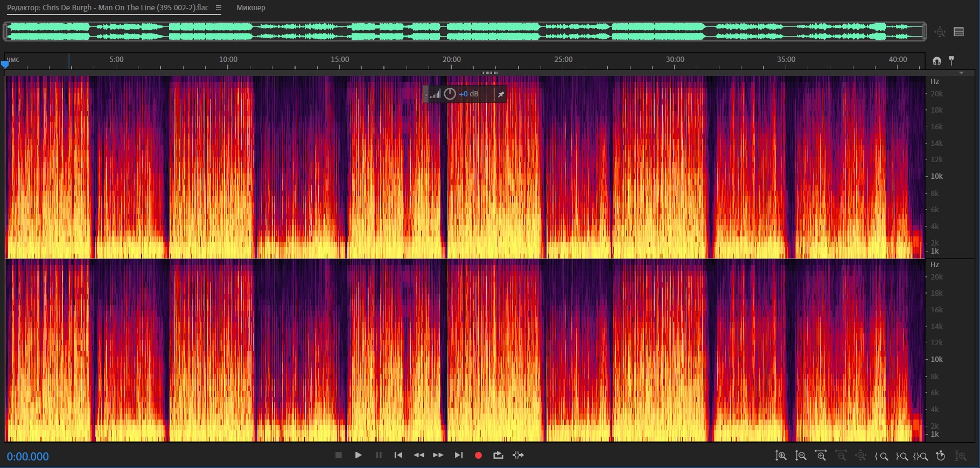The image size is (980, 468).
Task: Pin the HUD volume overlay
Action: [x=501, y=94]
